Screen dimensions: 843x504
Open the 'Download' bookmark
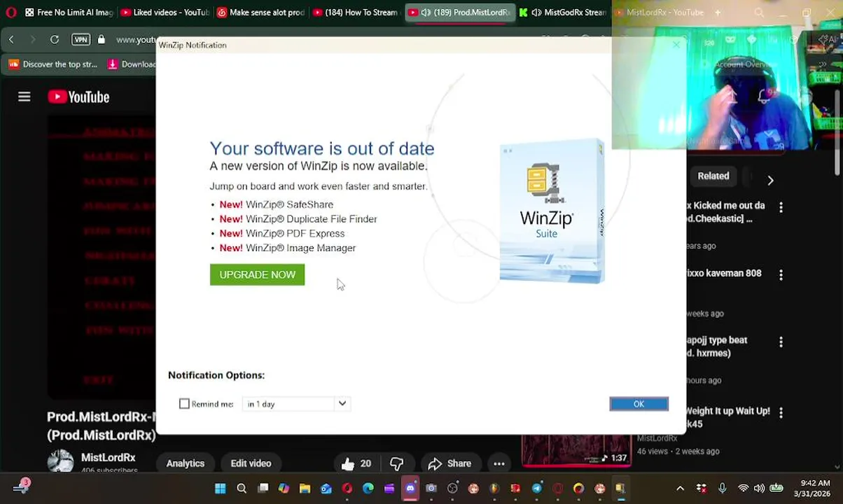tap(132, 64)
